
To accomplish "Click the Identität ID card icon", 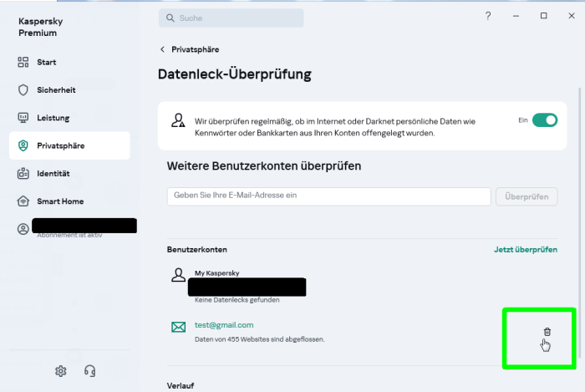I will click(23, 174).
